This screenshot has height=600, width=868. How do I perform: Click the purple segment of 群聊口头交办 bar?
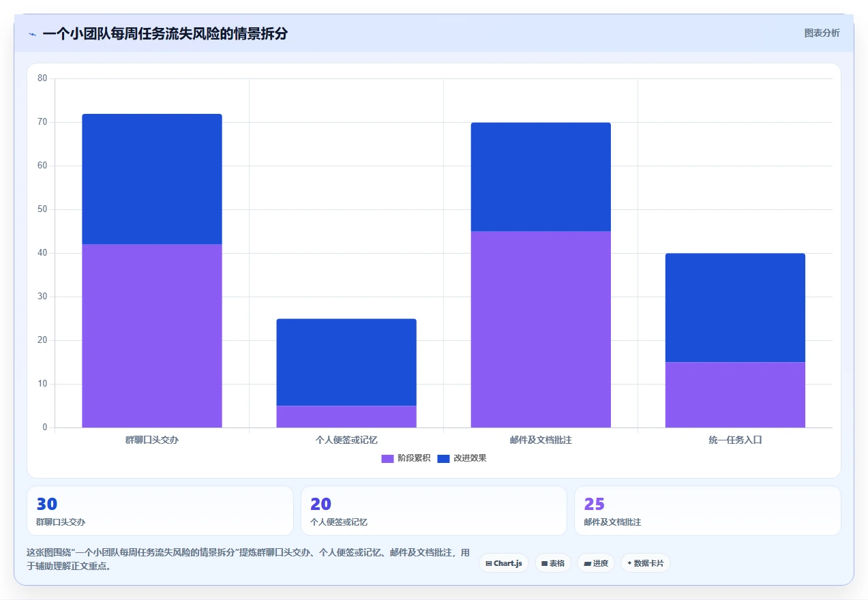pos(152,336)
